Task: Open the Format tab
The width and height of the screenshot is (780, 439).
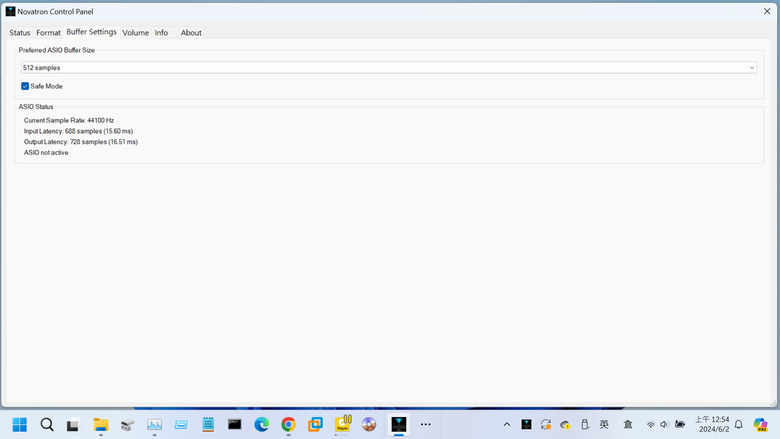Action: point(48,33)
